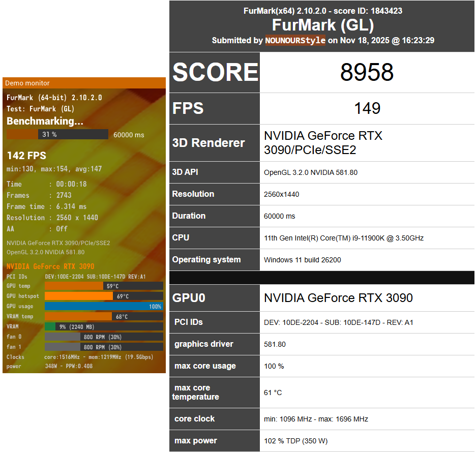
Task: Click the NOUNOURStyle submitter username link
Action: pyautogui.click(x=295, y=41)
